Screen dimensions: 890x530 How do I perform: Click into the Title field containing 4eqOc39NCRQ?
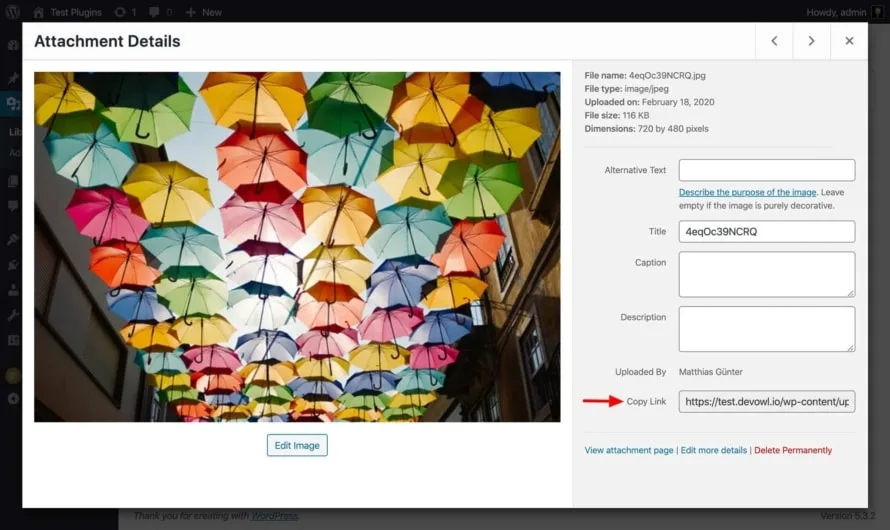[766, 231]
